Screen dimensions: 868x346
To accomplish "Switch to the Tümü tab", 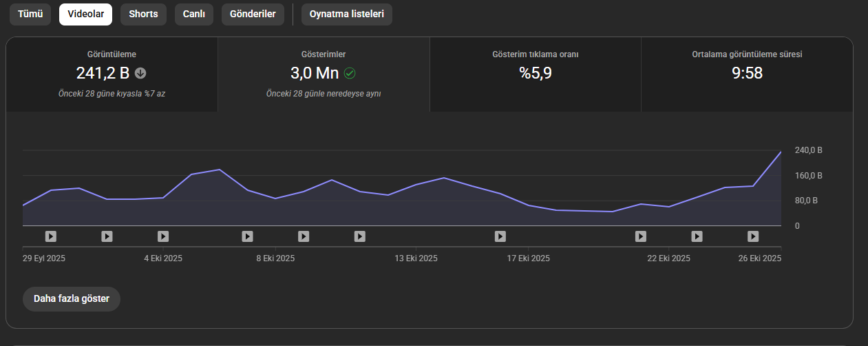I will click(x=30, y=14).
